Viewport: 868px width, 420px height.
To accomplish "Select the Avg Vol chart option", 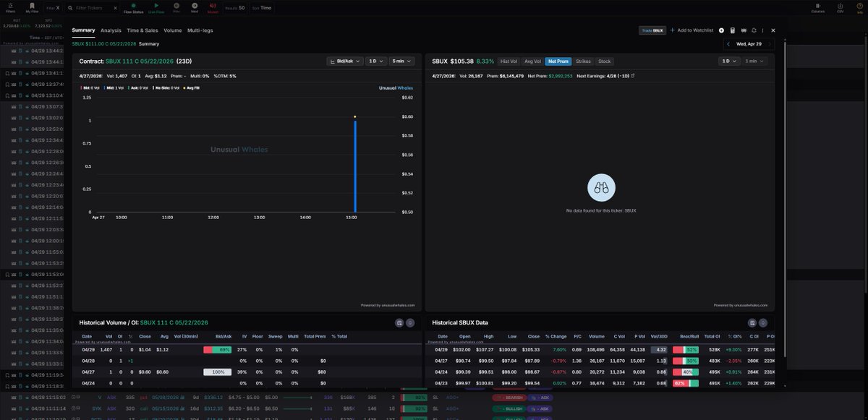I will tap(532, 61).
